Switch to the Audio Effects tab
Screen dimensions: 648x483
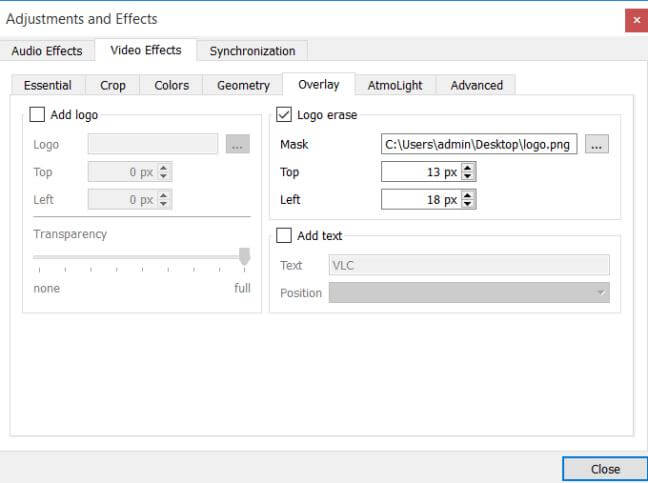coord(47,51)
